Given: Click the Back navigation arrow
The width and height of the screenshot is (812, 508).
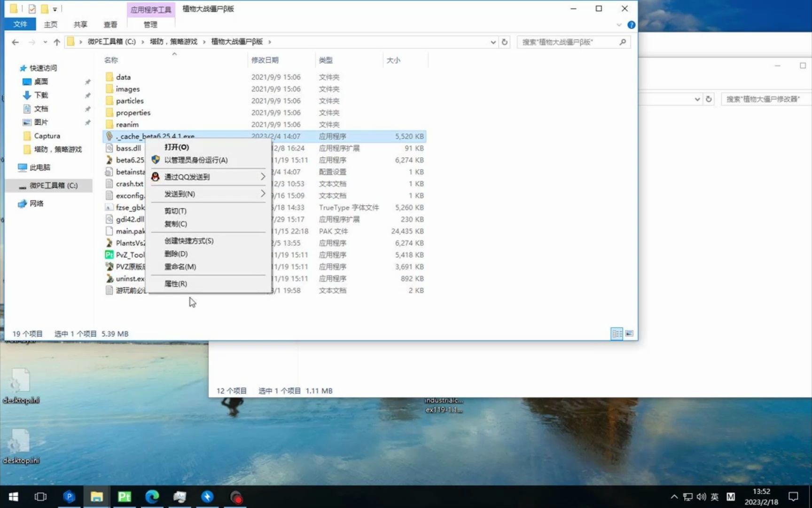Looking at the screenshot, I should (15, 42).
